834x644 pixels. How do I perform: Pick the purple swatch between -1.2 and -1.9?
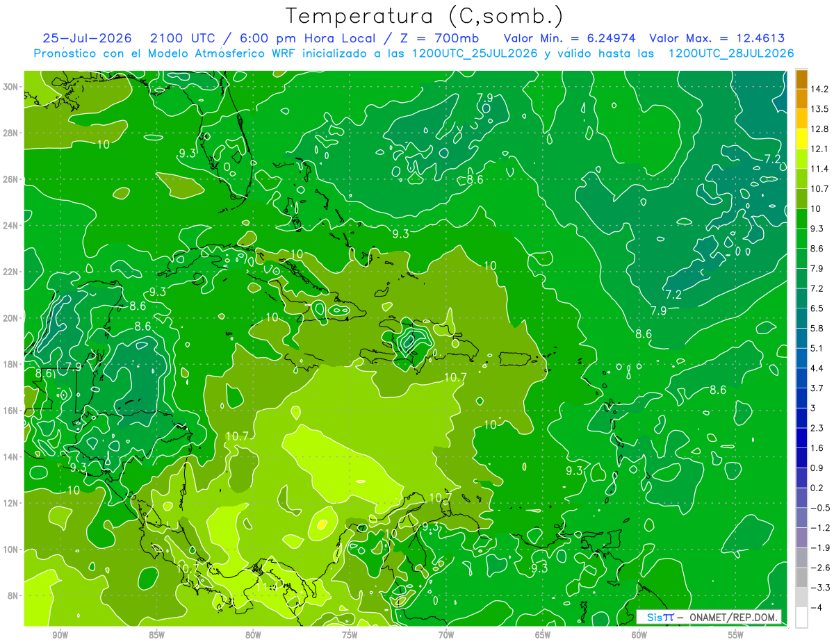(x=801, y=538)
